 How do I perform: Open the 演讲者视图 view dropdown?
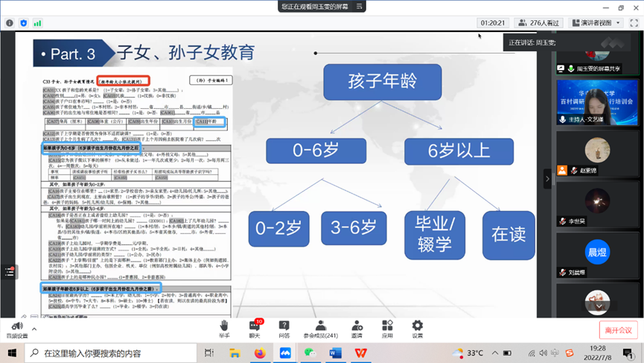click(x=596, y=23)
